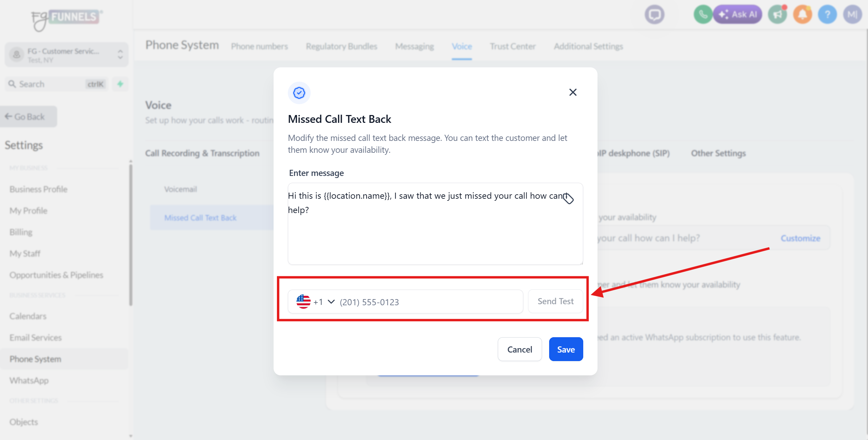Open the announcements megaphone icon

(x=777, y=15)
